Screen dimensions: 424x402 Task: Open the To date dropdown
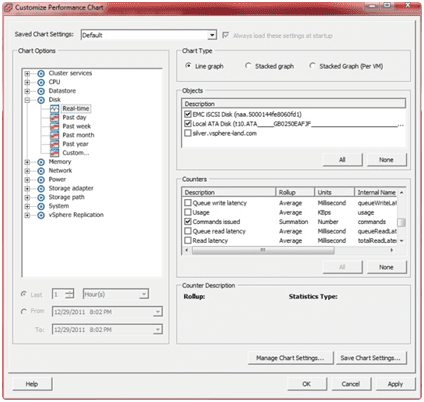tap(158, 330)
